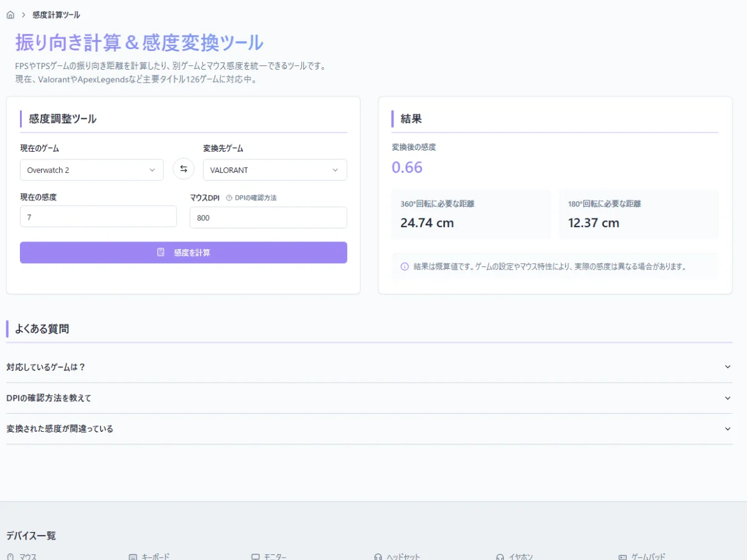Open the VALORANT target game dropdown
Screen dimensions: 747x560
(275, 170)
